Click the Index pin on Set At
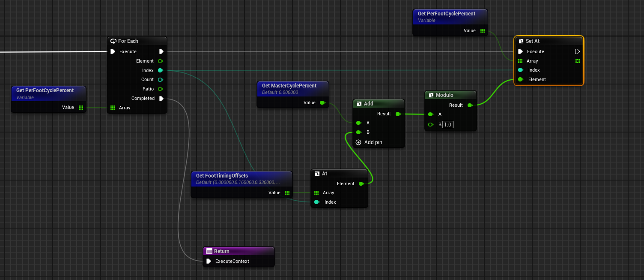 point(520,70)
